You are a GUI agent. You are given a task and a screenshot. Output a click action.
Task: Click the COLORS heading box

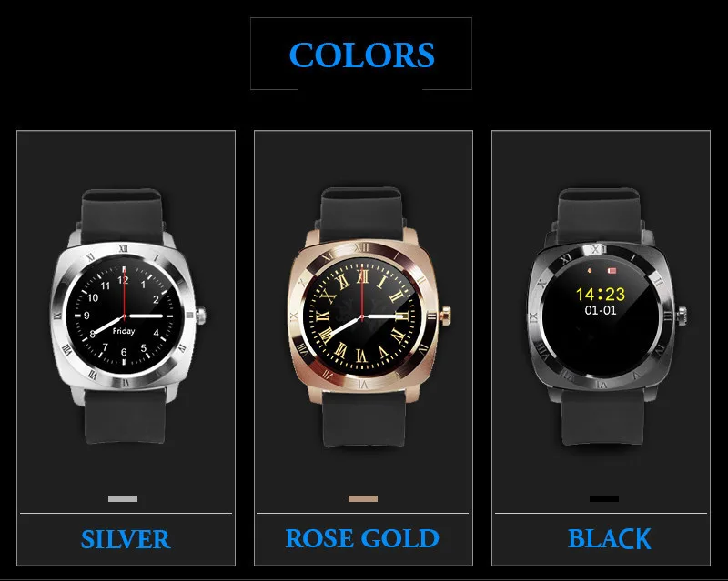pos(361,54)
